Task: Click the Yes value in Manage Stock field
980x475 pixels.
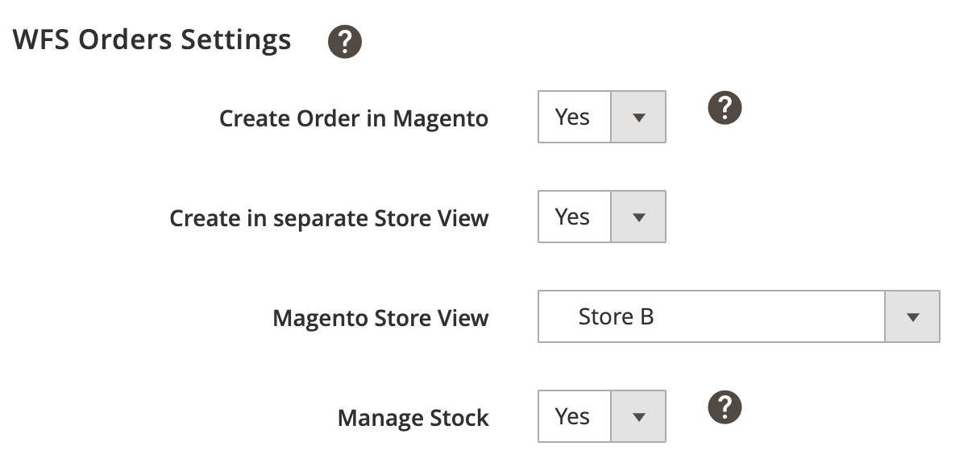Action: click(x=573, y=416)
